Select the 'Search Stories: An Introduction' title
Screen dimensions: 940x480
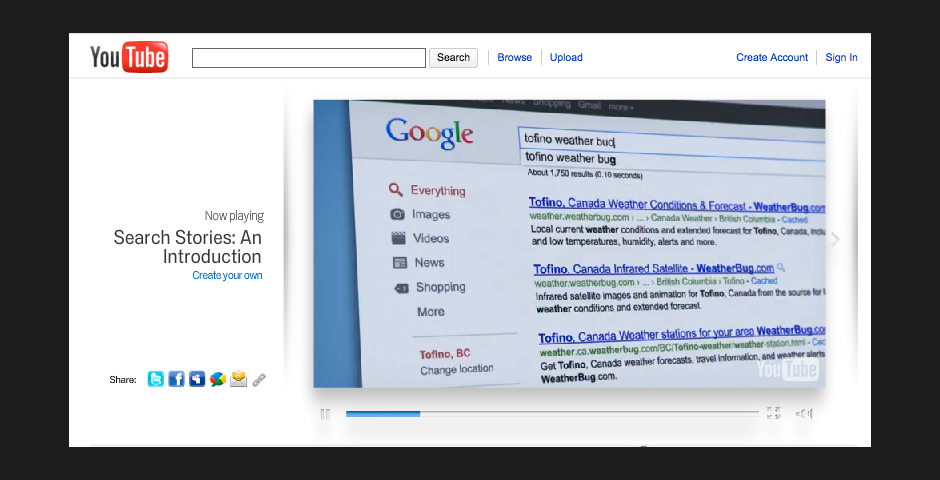pos(188,247)
